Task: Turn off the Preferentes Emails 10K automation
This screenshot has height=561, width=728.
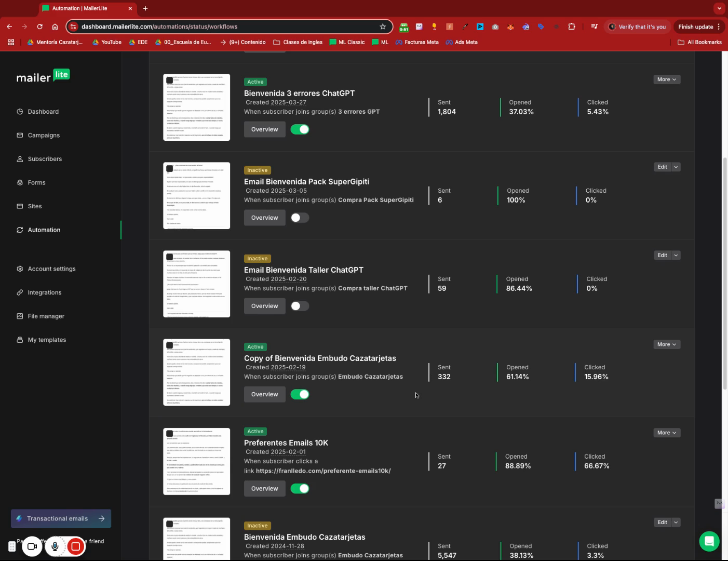Action: [x=300, y=488]
